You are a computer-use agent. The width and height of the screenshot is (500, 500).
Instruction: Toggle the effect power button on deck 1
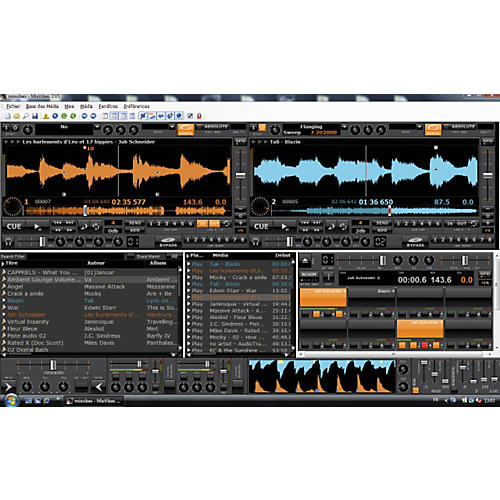15,128
